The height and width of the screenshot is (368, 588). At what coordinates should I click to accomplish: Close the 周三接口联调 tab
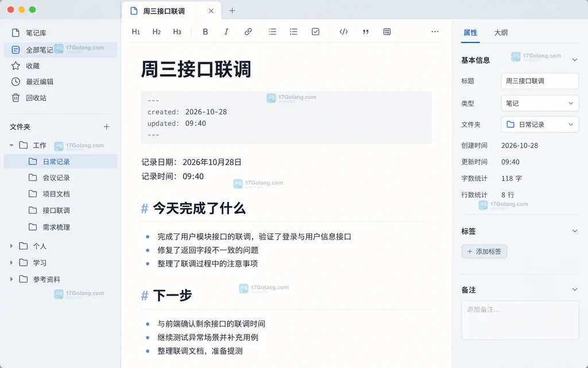(x=211, y=11)
